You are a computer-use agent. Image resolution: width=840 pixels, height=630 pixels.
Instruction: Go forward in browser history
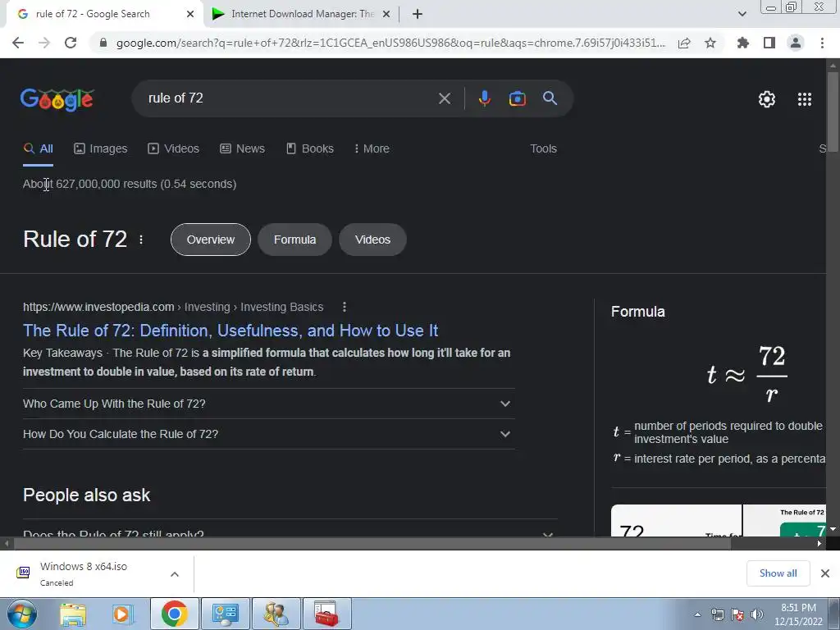pyautogui.click(x=44, y=43)
